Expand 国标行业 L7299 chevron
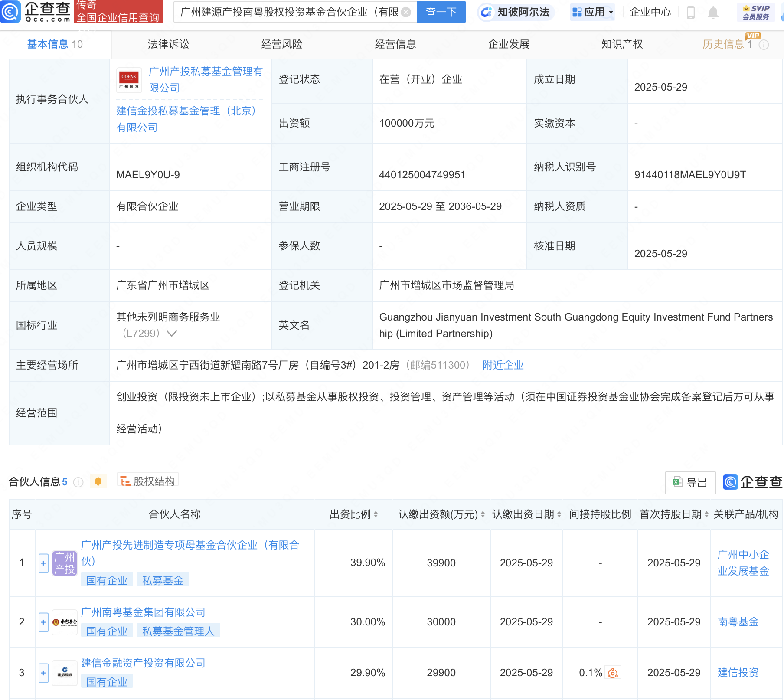Screen dimensions: 784x700 [172, 334]
